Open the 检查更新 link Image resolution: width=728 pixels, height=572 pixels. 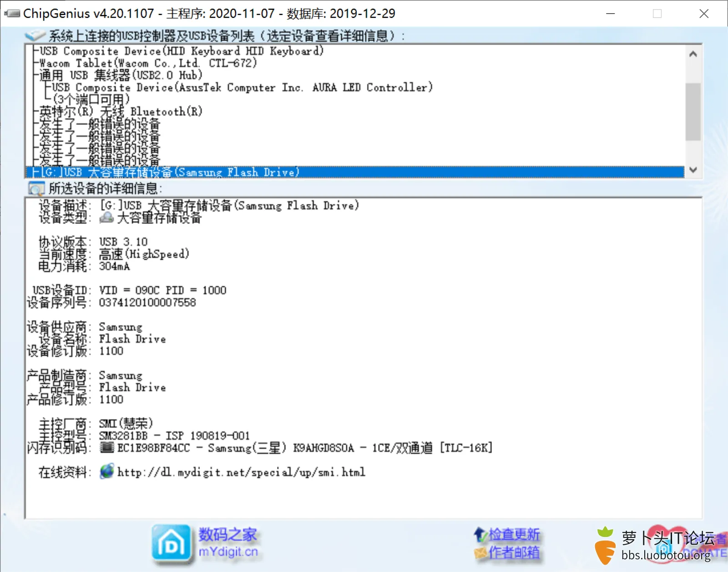coord(514,534)
